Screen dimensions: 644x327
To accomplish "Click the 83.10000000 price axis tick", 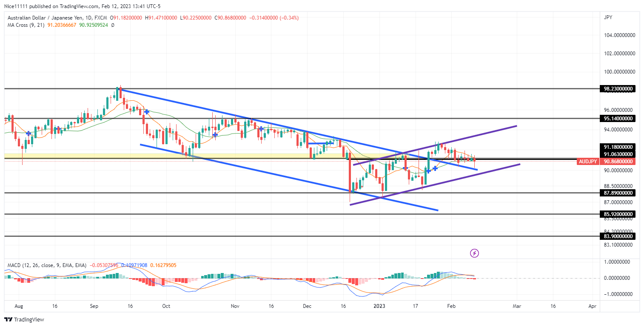I will click(x=619, y=245).
